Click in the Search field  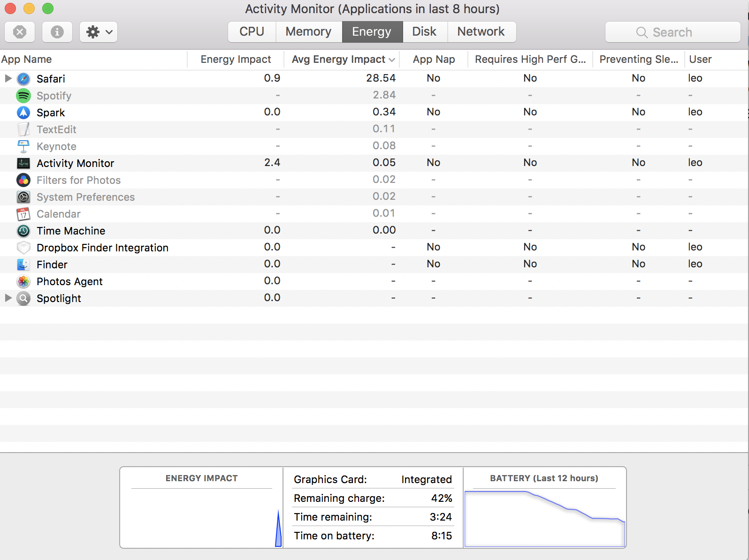tap(673, 32)
